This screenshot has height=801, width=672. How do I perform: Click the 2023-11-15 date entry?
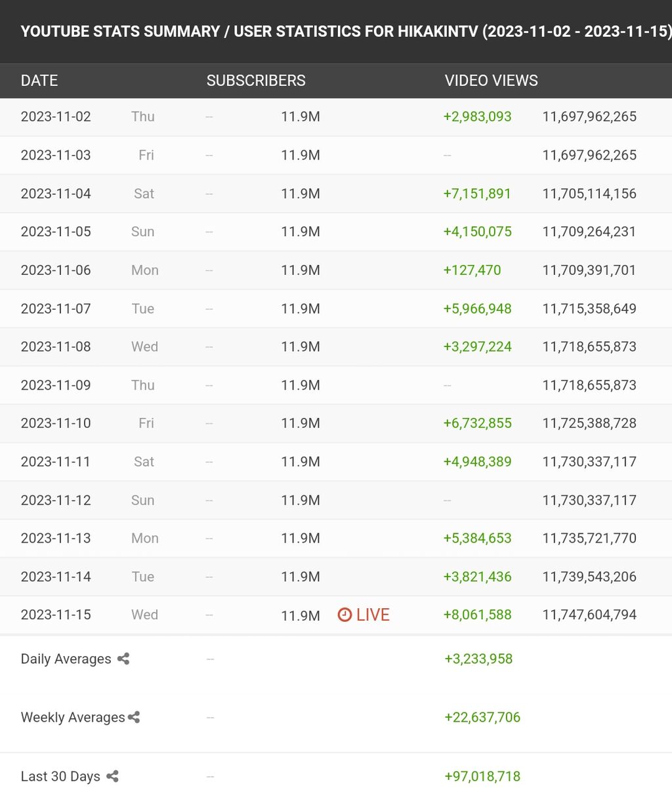coord(56,615)
